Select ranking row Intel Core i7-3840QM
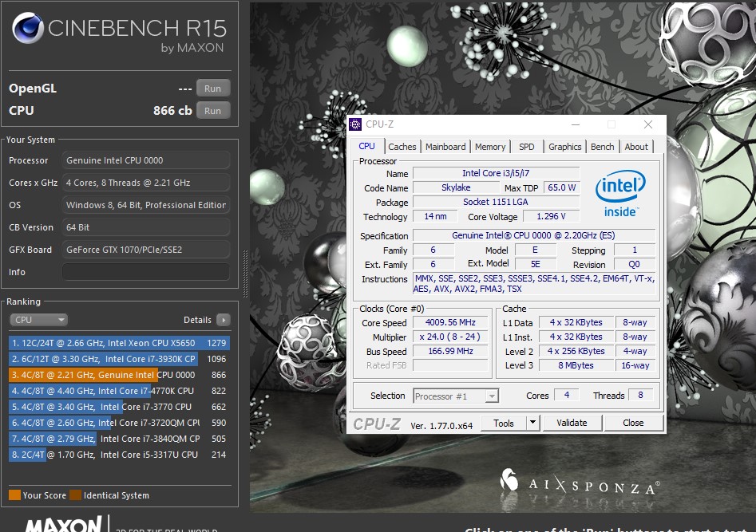Image resolution: width=756 pixels, height=532 pixels. click(x=119, y=438)
